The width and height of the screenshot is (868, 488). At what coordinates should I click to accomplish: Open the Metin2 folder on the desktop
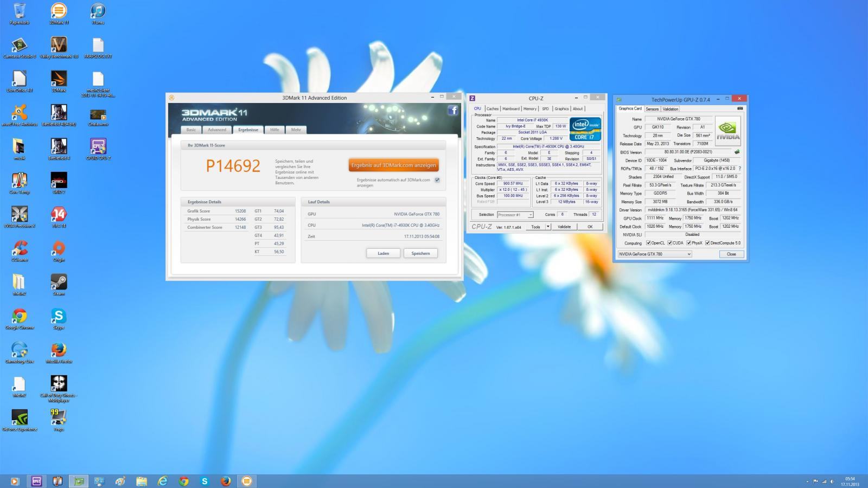20,285
